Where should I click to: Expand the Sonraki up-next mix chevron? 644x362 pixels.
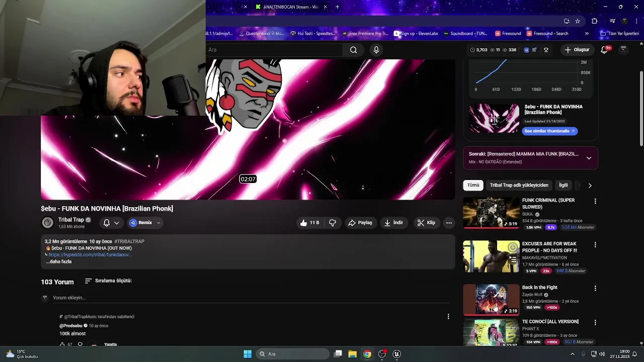(589, 158)
